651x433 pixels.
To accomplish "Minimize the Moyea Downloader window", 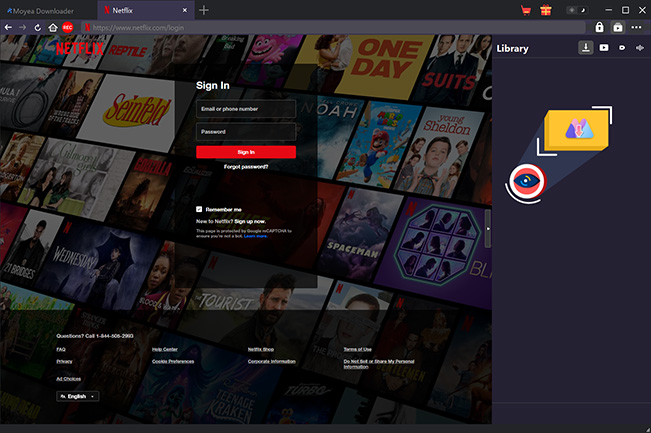I will pos(609,10).
